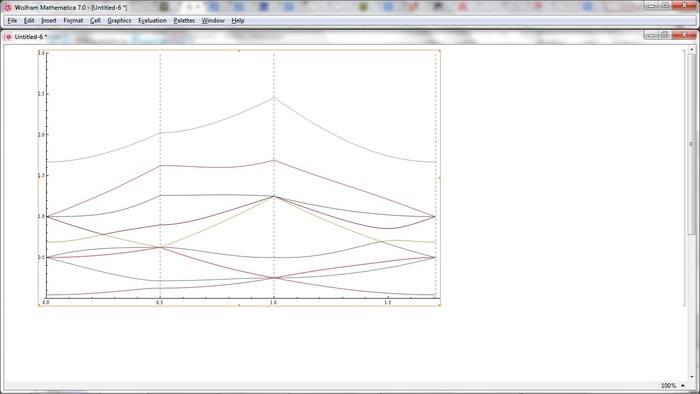Open the Evaluation menu
Screen dimensions: 700x394
coord(152,21)
